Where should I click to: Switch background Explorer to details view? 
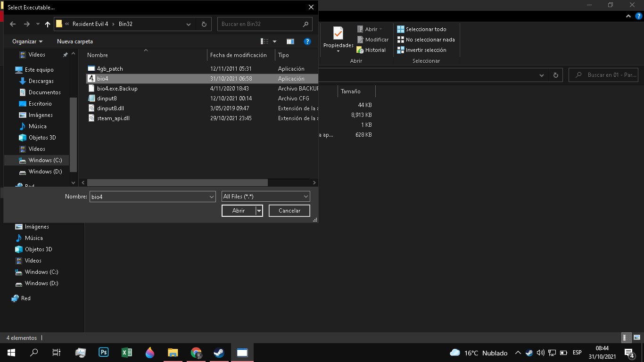(x=627, y=337)
